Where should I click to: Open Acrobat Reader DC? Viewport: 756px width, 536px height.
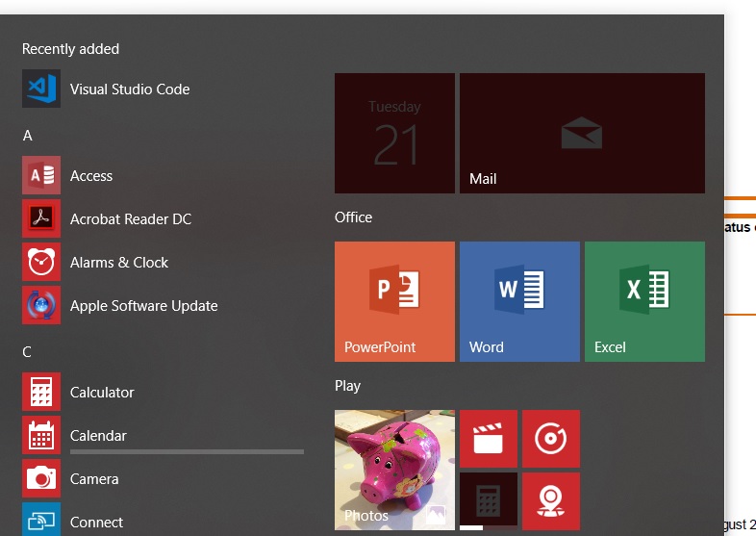(x=130, y=219)
